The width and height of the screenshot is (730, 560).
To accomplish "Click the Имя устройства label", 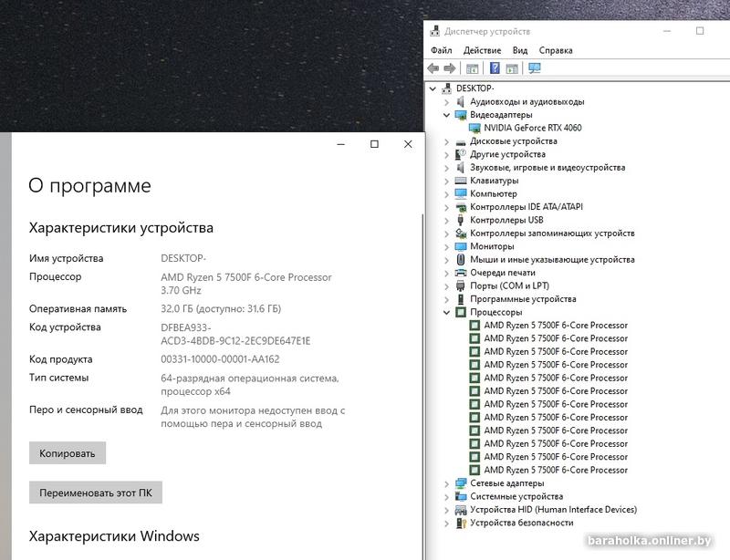I will (66, 258).
